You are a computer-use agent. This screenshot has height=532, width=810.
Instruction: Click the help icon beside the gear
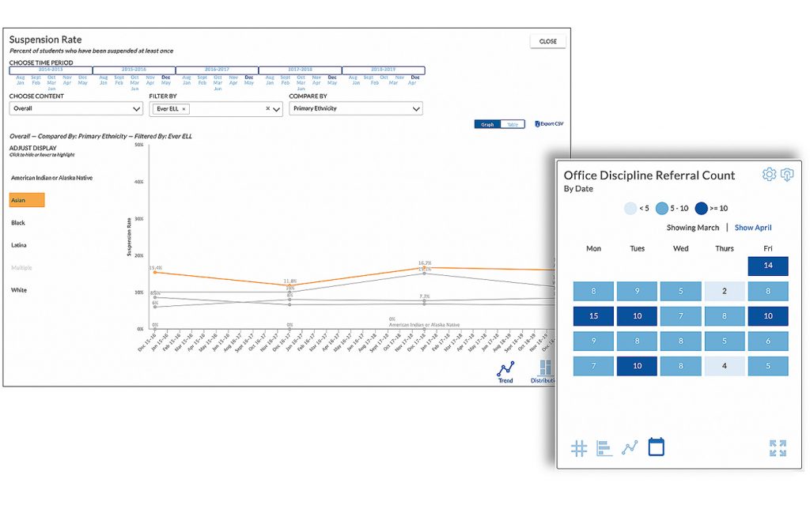(787, 175)
